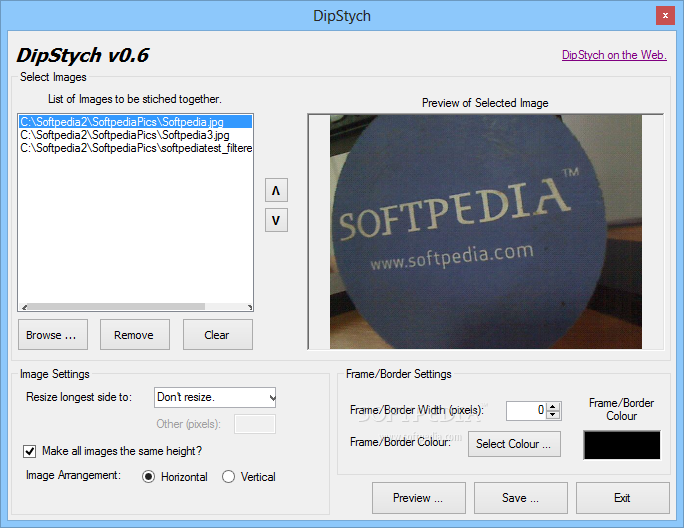Clear the image list

(x=218, y=335)
